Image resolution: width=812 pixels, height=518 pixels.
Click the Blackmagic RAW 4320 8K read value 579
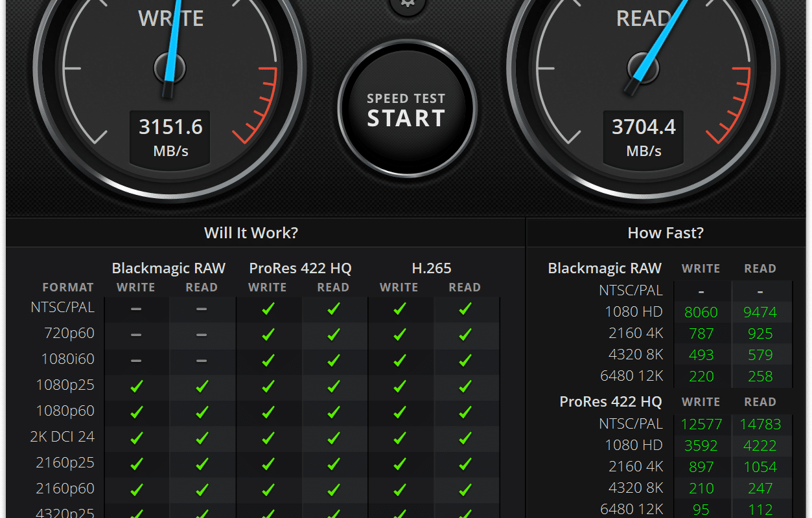pyautogui.click(x=760, y=355)
